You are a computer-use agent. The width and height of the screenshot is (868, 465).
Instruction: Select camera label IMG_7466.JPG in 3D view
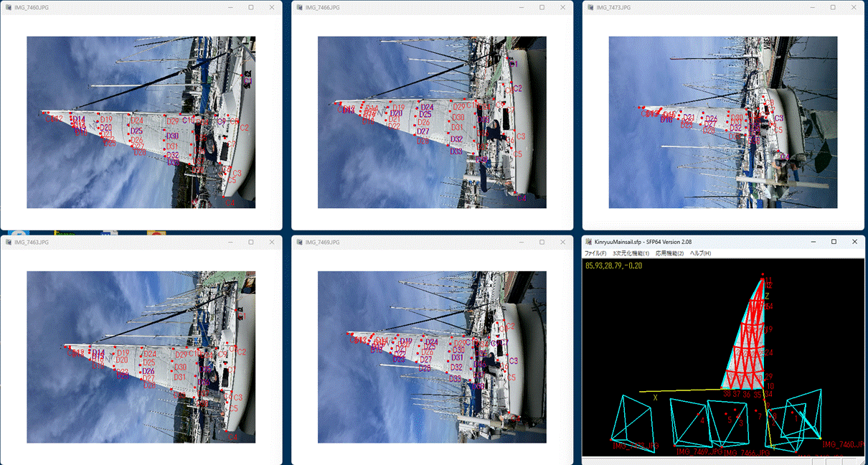[x=747, y=453]
